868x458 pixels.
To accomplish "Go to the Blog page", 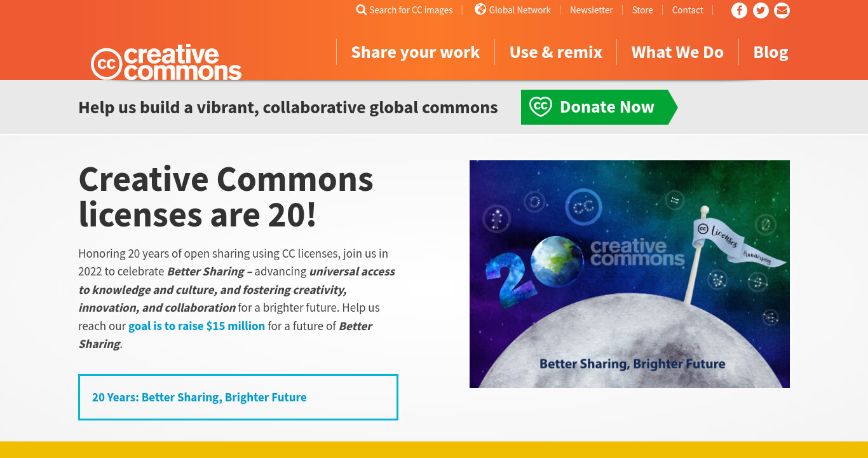I will point(771,52).
